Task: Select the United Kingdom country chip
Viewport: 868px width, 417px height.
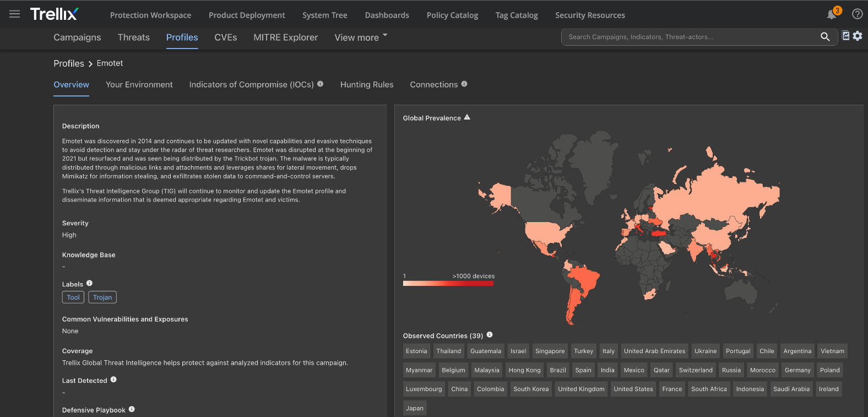Action: [581, 389]
